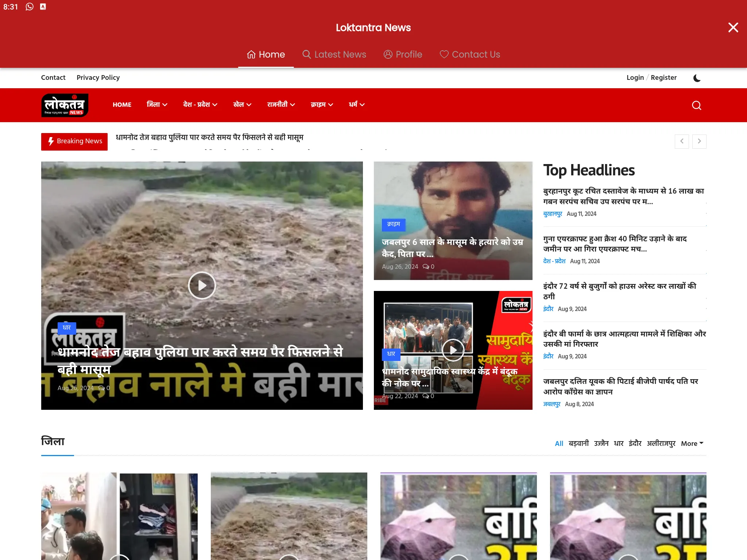Filter district news by उज्जैन
747x560 pixels.
[601, 443]
